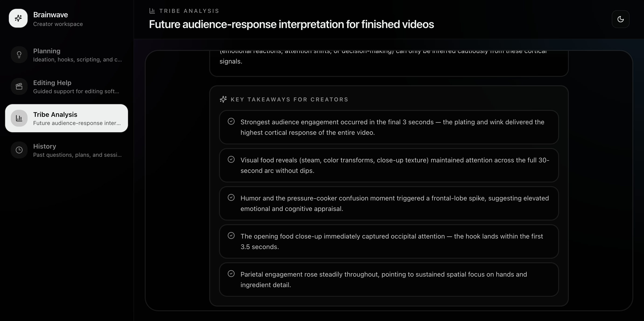The height and width of the screenshot is (321, 644).
Task: Click the Editing Help clapperboard icon
Action: (x=19, y=87)
